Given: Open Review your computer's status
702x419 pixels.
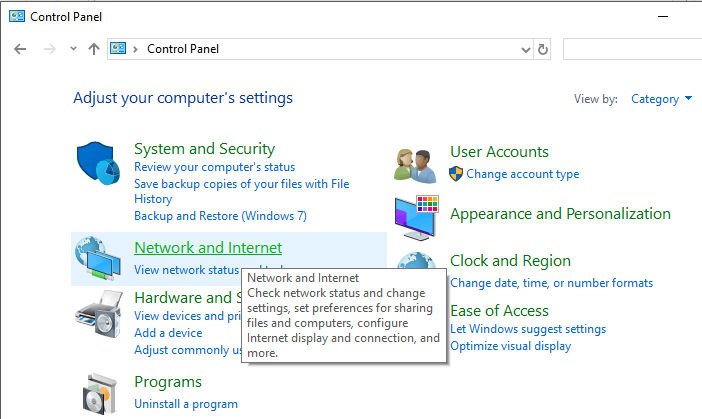Looking at the screenshot, I should [214, 167].
